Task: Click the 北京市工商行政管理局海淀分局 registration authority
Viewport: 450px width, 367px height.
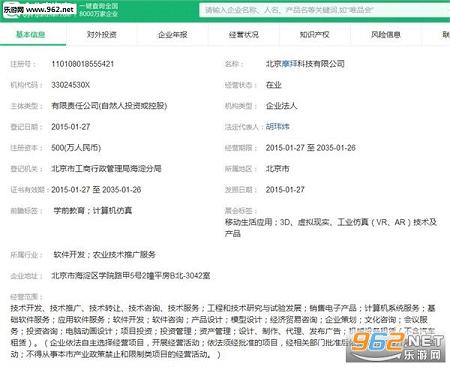Action: (106, 169)
